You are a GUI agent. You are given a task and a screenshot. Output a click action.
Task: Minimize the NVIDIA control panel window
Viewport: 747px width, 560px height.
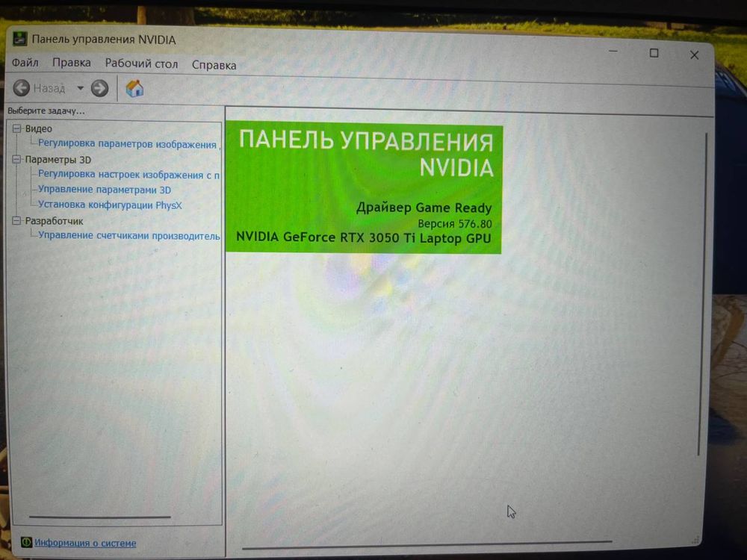(x=613, y=51)
